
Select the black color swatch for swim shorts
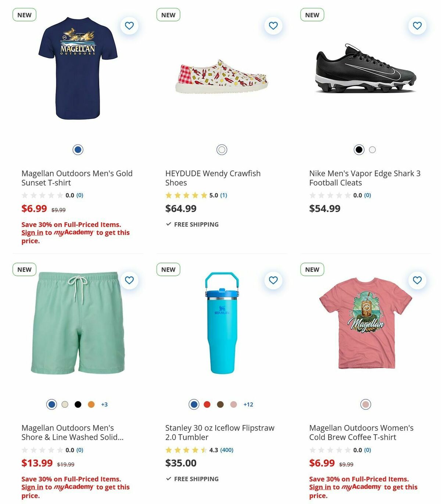[78, 404]
